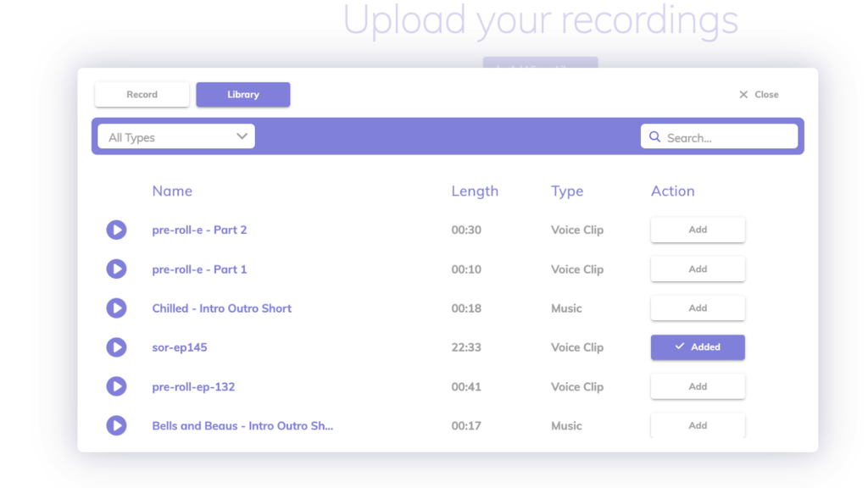Click the Type column header

point(567,191)
